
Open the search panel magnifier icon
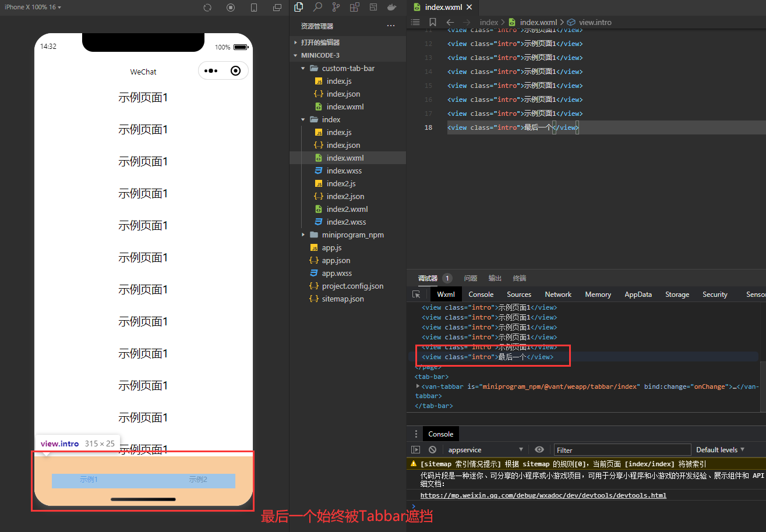coord(317,7)
